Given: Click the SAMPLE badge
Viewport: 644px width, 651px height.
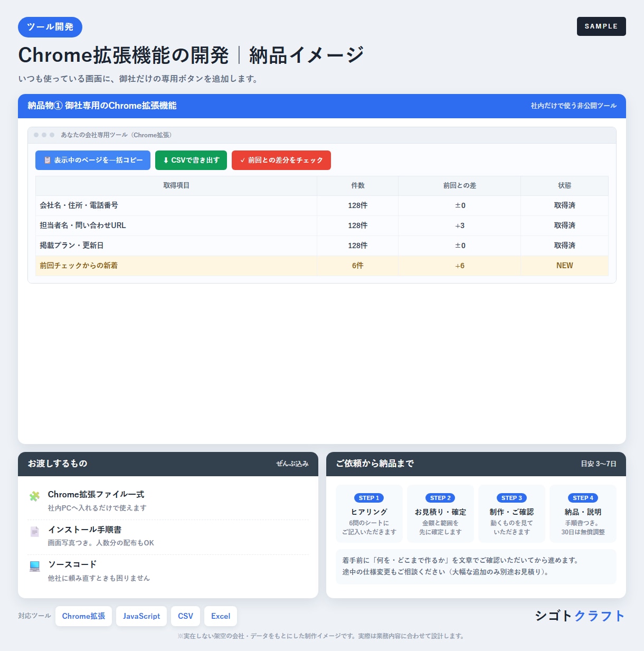Looking at the screenshot, I should click(601, 26).
